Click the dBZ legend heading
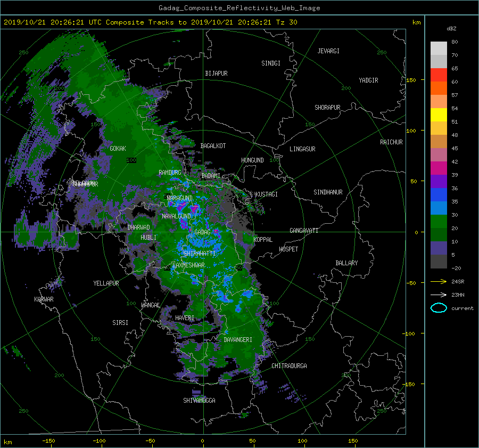479x448 pixels. pyautogui.click(x=451, y=29)
